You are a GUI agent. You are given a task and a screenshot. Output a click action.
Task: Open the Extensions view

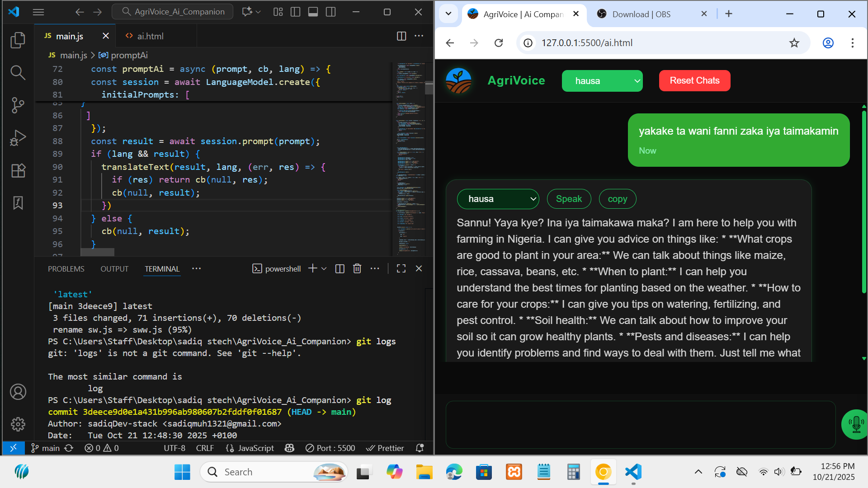pos(18,170)
